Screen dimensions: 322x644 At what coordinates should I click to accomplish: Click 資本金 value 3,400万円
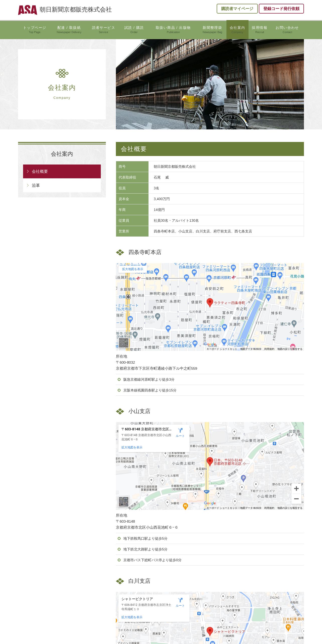(x=162, y=199)
